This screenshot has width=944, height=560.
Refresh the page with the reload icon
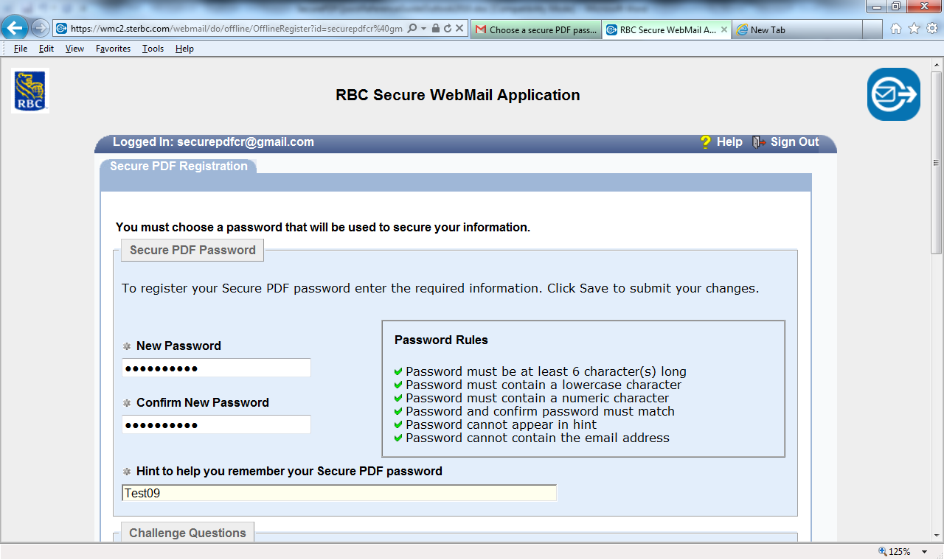(447, 29)
